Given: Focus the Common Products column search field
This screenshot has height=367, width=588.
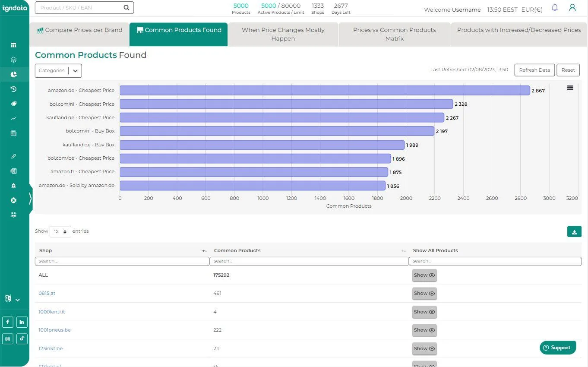Looking at the screenshot, I should click(309, 261).
